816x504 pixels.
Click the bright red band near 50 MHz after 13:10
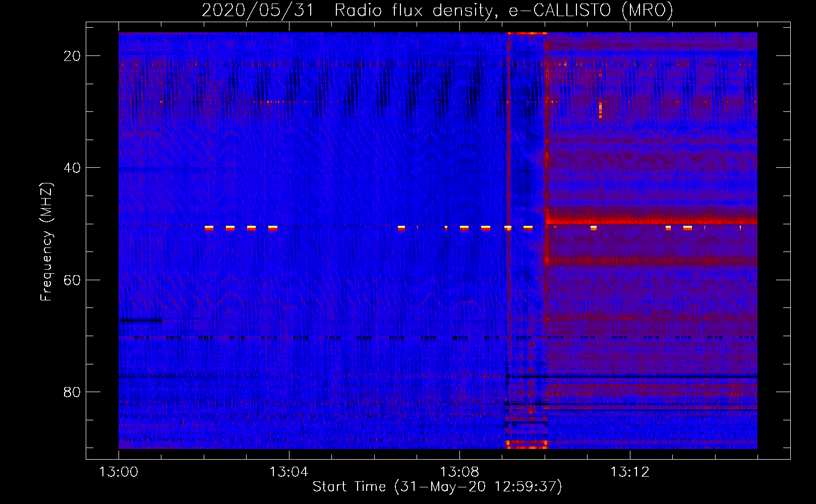click(651, 220)
